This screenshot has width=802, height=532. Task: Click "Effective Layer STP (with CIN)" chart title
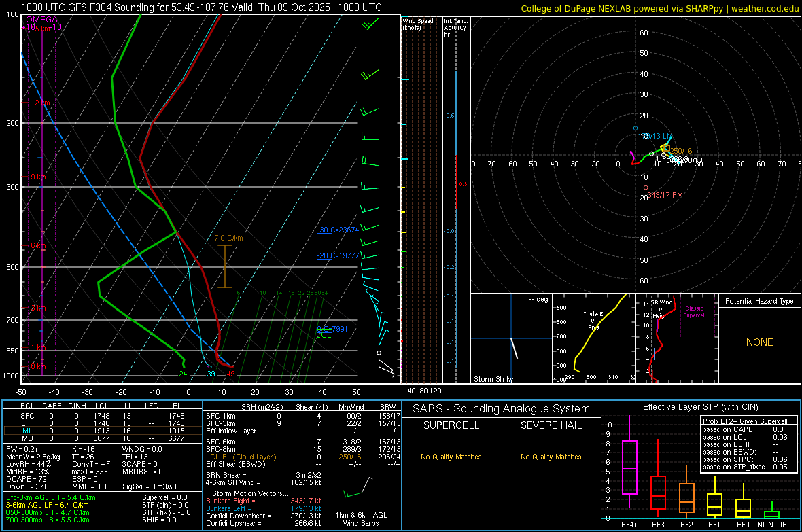[x=700, y=407]
